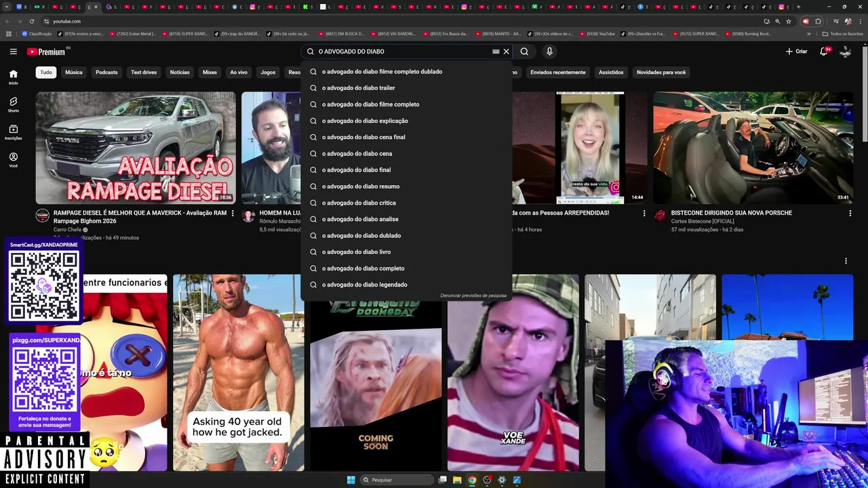This screenshot has width=868, height=488.
Task: Open the Você sidebar item
Action: pos(13,160)
